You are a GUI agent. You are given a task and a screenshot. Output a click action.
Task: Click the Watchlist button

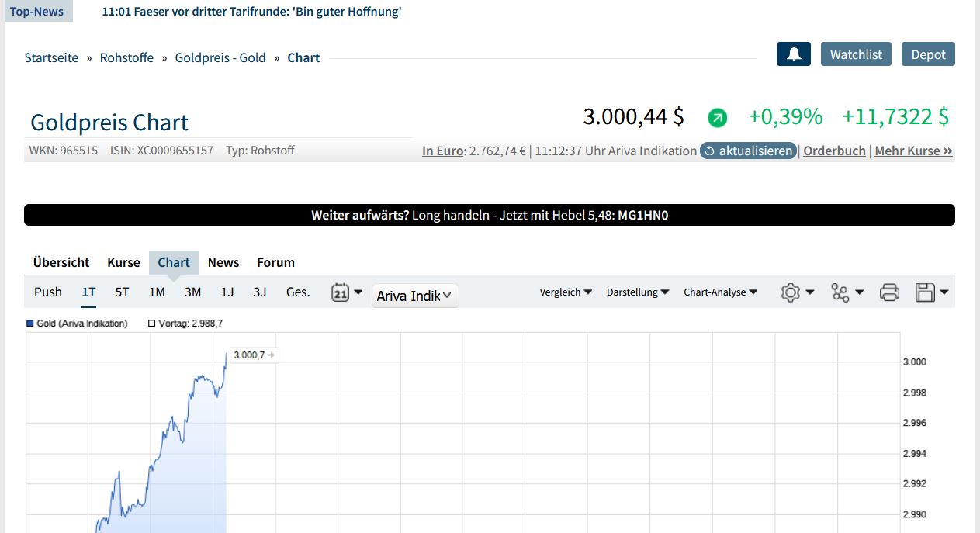click(x=856, y=54)
